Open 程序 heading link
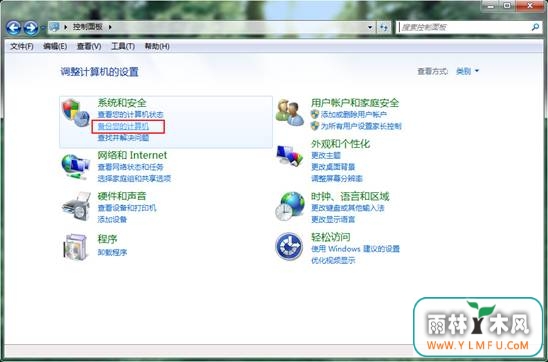The width and height of the screenshot is (548, 362). point(107,239)
